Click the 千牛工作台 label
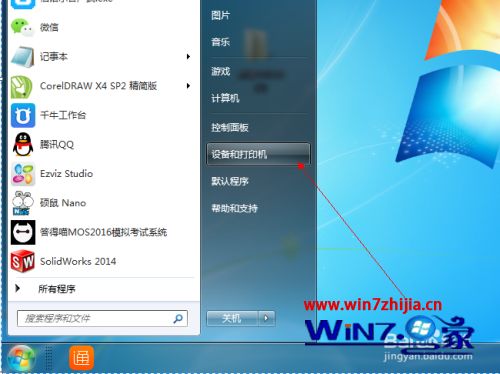The width and height of the screenshot is (500, 374). tap(63, 115)
